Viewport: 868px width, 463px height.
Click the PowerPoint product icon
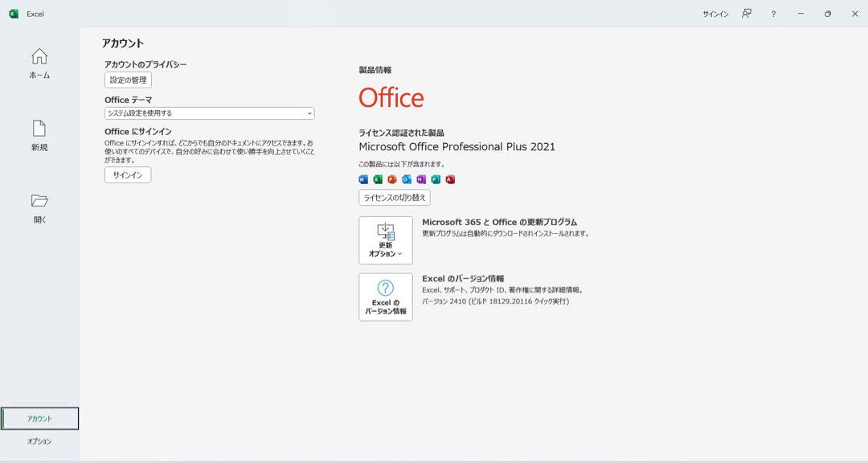(392, 179)
